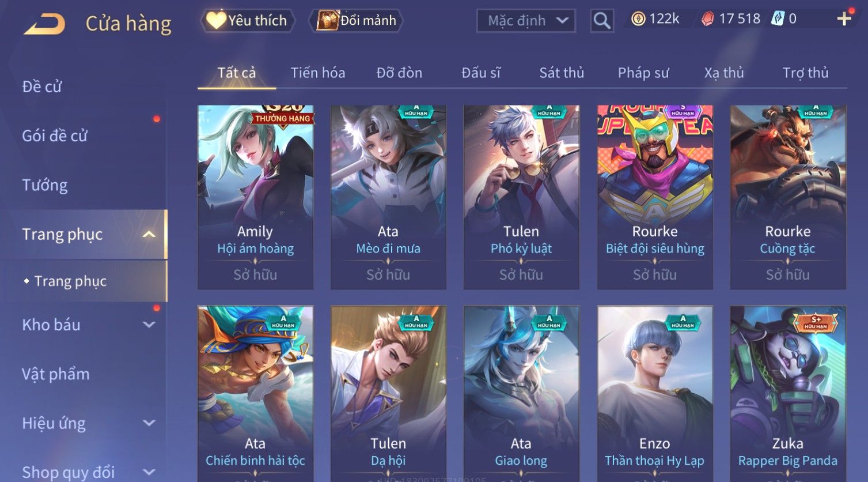
Task: Select Rourke Biệt đội siêu hùng skin
Action: [x=655, y=197]
